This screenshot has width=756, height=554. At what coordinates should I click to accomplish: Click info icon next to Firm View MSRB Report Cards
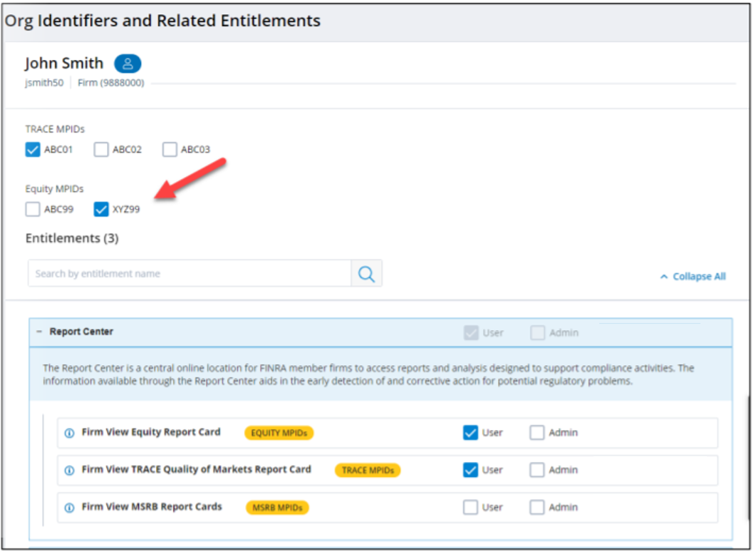(x=69, y=508)
